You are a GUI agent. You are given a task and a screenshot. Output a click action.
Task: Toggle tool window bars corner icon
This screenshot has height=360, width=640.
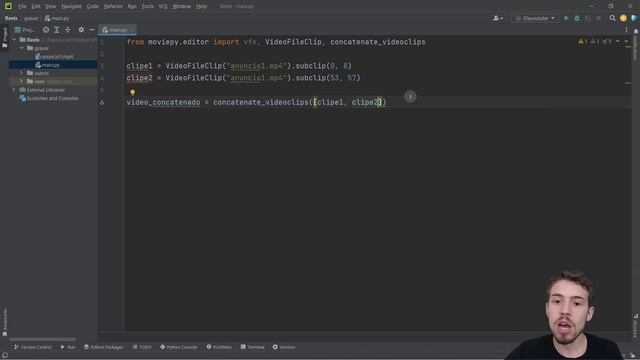[4, 356]
